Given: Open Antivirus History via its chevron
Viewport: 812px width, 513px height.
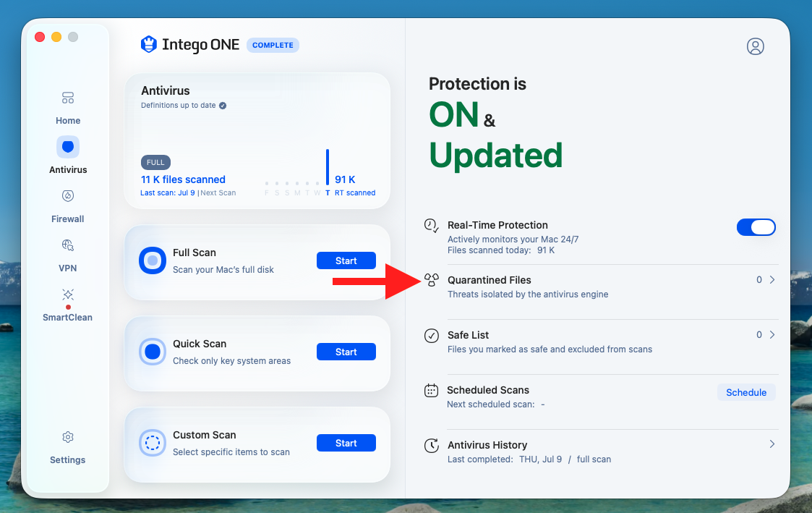Looking at the screenshot, I should point(772,444).
